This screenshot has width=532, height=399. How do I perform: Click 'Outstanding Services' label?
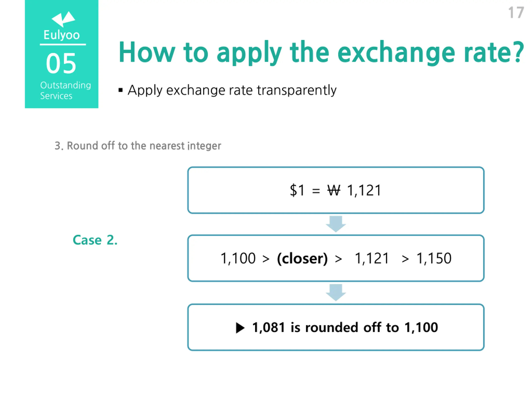(65, 90)
